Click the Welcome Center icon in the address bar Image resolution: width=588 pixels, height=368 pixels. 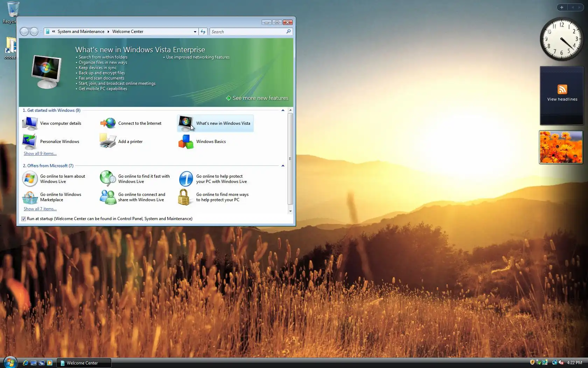point(48,32)
